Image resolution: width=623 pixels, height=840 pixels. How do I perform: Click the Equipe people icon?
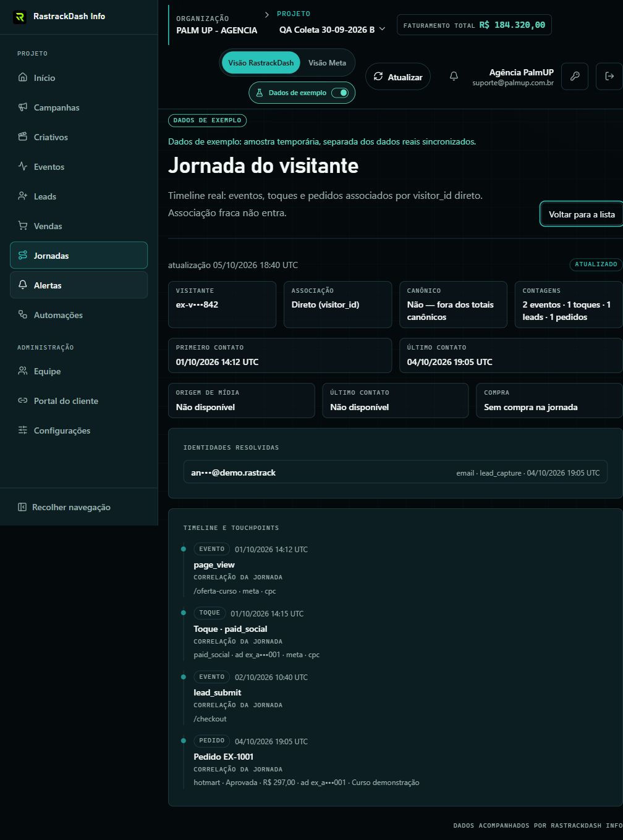(x=23, y=371)
